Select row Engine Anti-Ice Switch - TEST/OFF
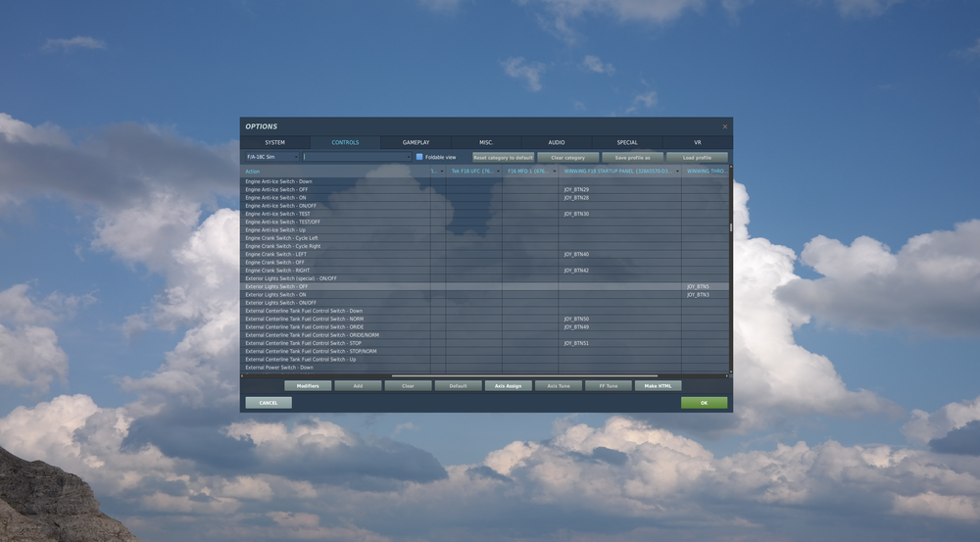This screenshot has height=542, width=980. pos(485,222)
